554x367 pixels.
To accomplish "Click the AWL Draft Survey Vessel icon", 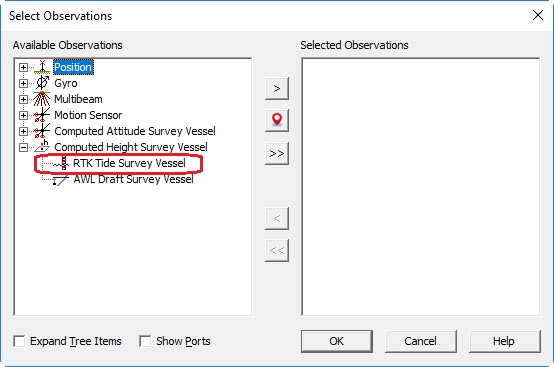I will coord(61,179).
